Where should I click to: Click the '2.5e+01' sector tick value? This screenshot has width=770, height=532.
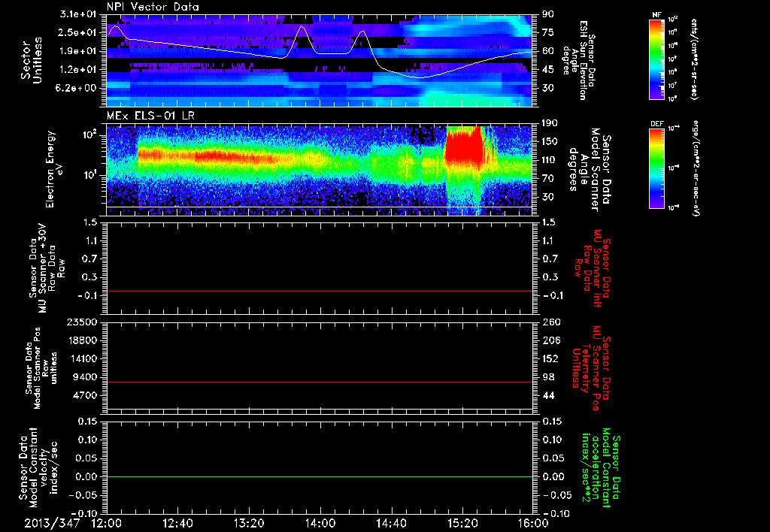(78, 32)
